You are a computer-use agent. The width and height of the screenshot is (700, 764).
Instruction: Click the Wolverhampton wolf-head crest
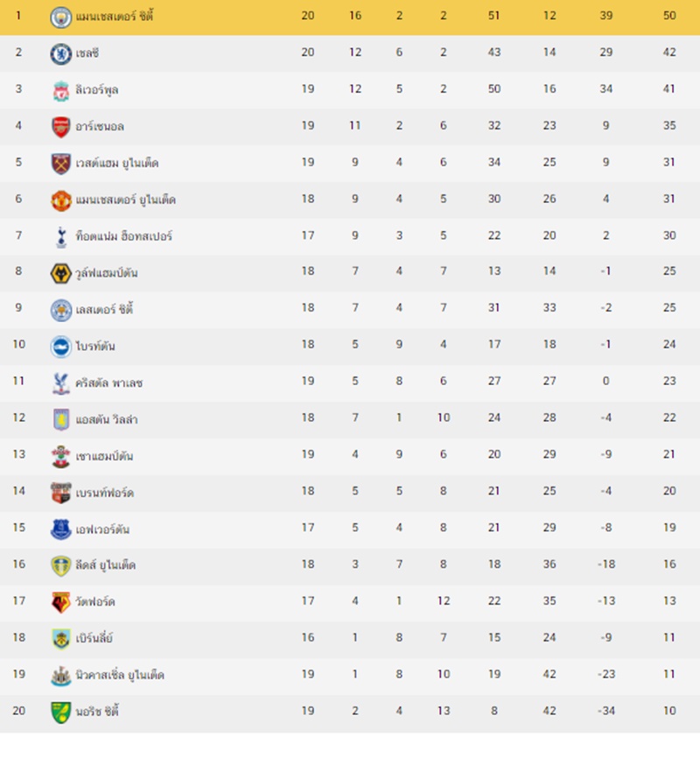(61, 273)
